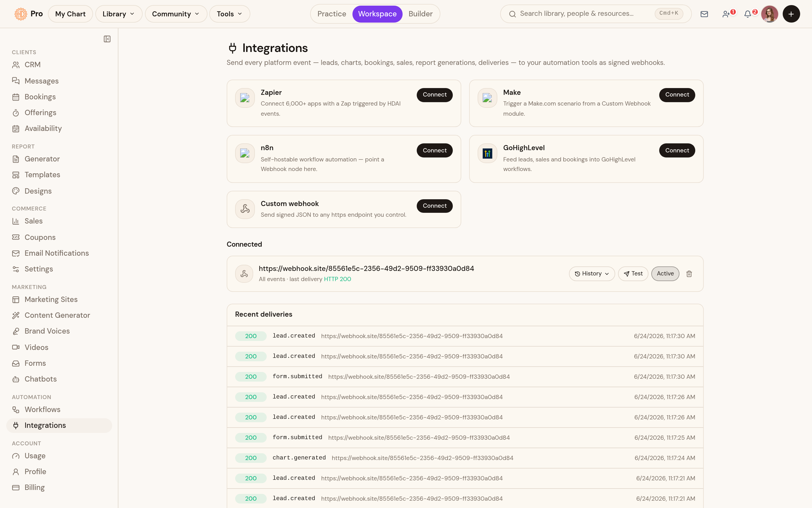Toggle the webhook Active status
This screenshot has height=508, width=812.
click(x=665, y=273)
